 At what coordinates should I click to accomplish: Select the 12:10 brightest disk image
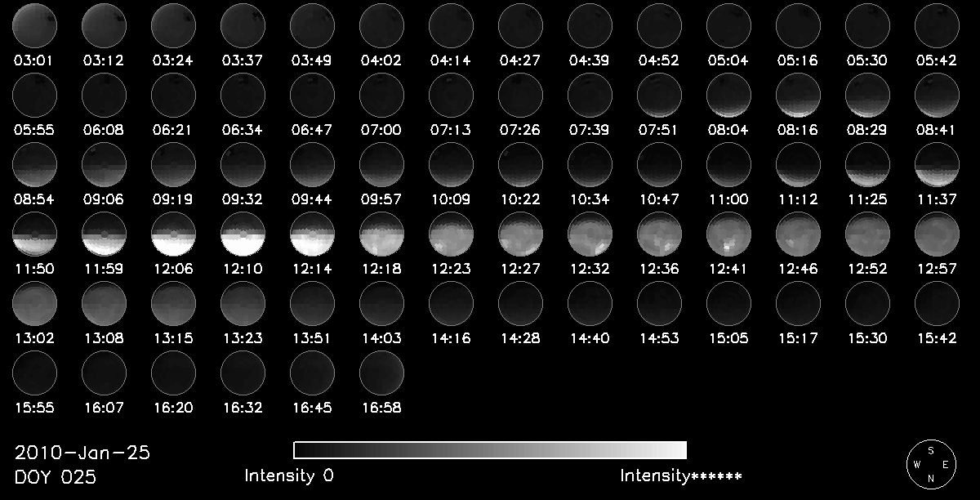243,235
